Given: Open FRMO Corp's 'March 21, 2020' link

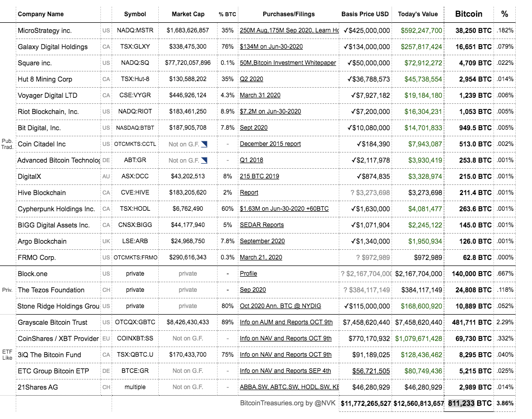Looking at the screenshot, I should [x=261, y=257].
